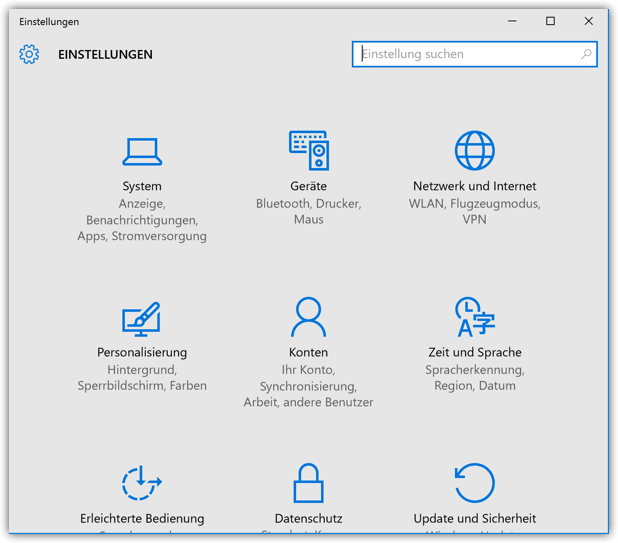Select the 'Konten' category label
The width and height of the screenshot is (618, 543).
[x=309, y=352]
